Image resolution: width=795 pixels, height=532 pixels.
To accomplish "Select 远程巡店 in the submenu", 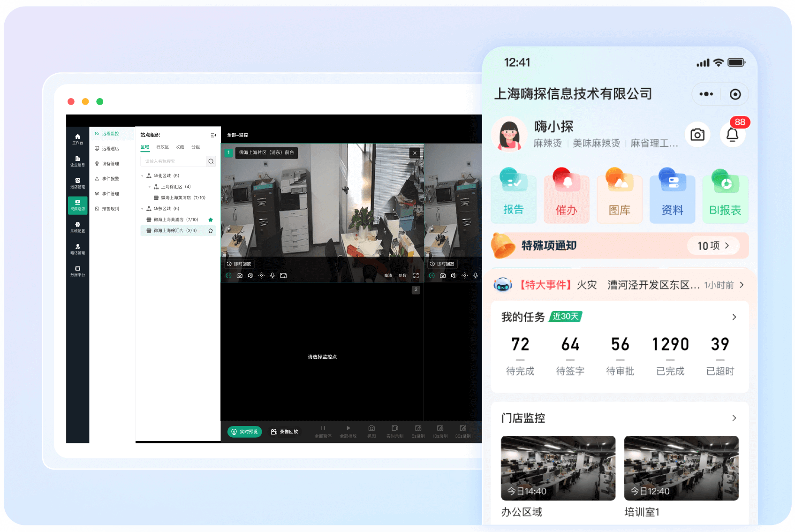I will (110, 149).
